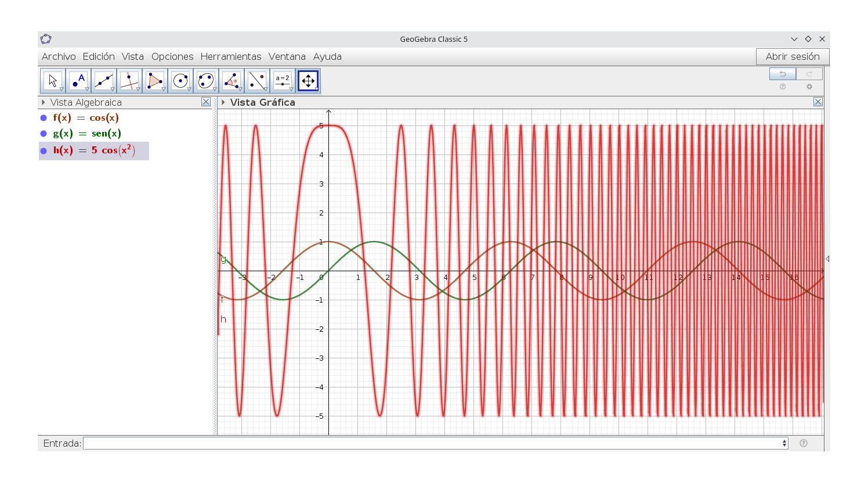Select the Perpendicular line tool
Screen dimensions: 868x496
[x=129, y=81]
